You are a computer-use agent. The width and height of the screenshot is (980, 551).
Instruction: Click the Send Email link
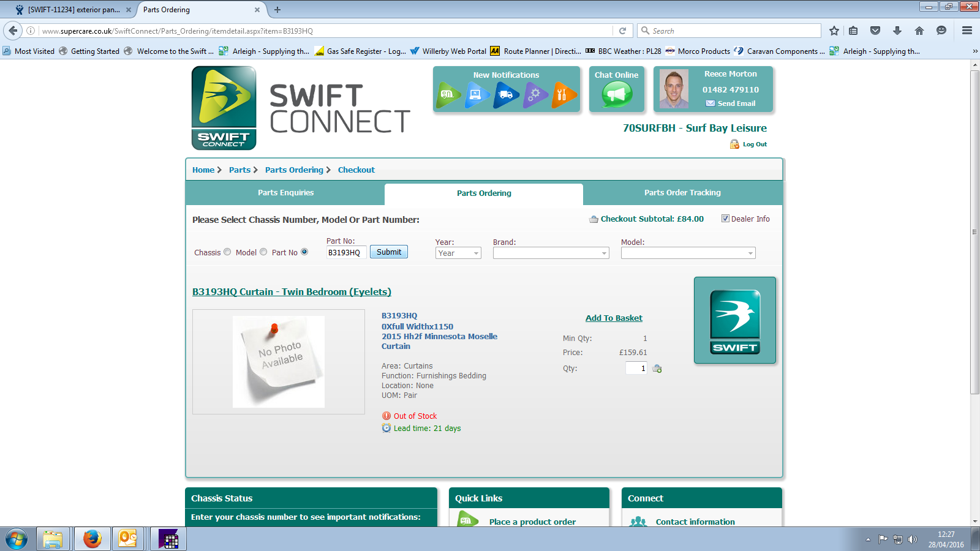tap(736, 103)
